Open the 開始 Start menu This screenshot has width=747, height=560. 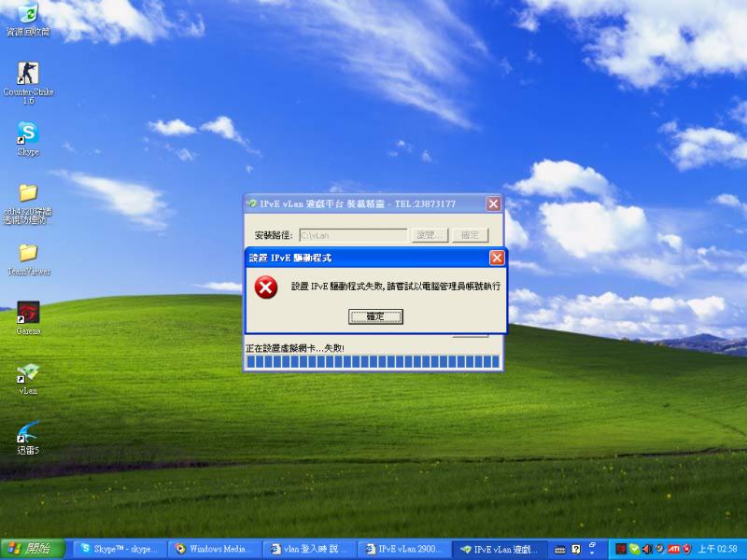[33, 549]
